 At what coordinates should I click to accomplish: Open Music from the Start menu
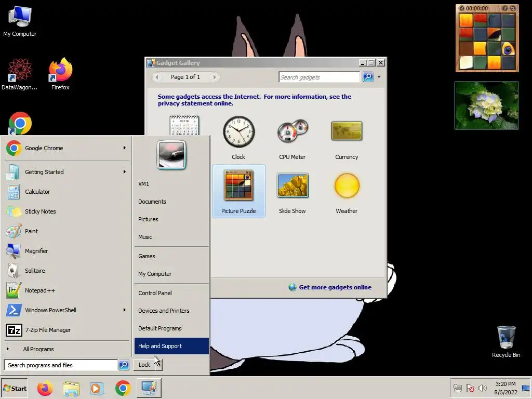pyautogui.click(x=171, y=237)
